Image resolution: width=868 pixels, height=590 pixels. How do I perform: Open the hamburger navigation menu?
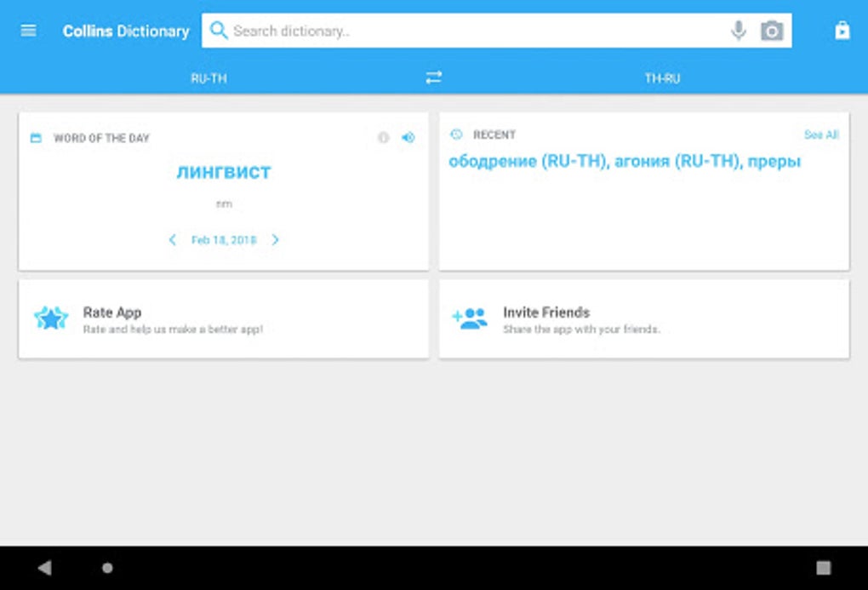point(28,31)
